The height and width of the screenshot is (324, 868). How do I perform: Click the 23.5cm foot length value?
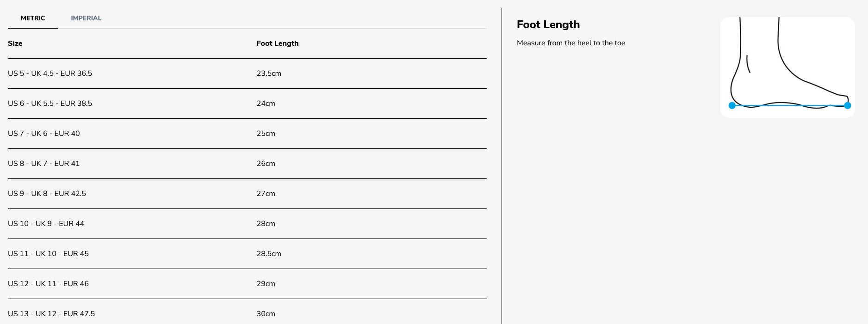click(269, 73)
